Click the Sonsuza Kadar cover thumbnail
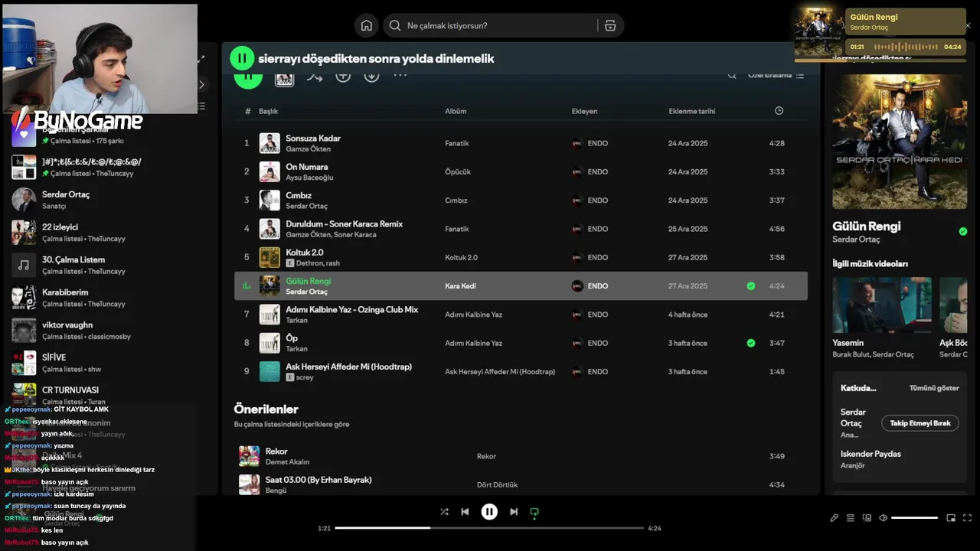980x551 pixels. click(269, 143)
